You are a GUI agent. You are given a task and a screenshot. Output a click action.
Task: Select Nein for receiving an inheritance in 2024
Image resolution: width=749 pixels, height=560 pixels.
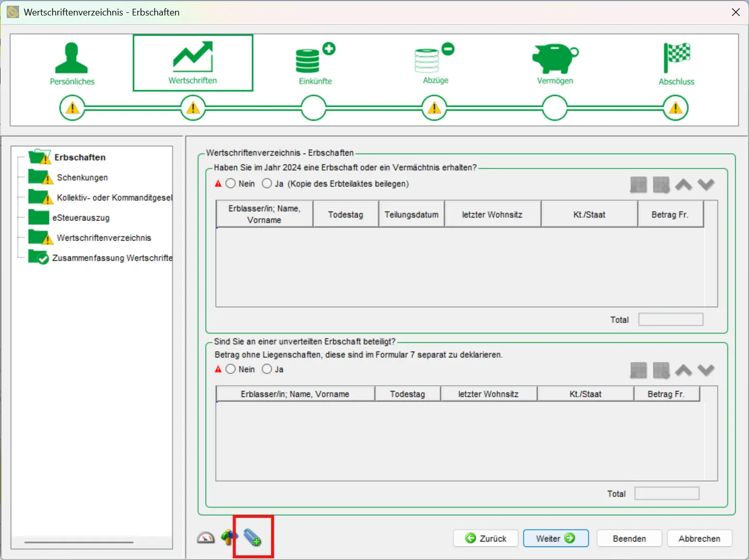pos(230,183)
